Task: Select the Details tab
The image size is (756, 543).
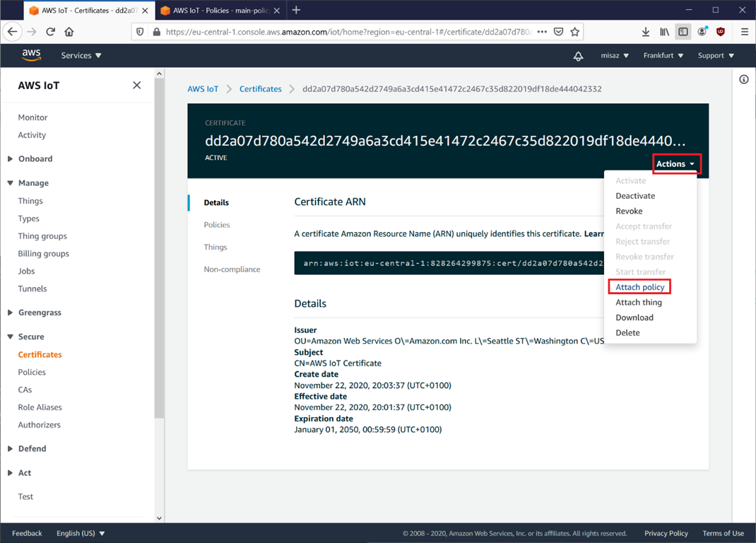Action: (x=216, y=202)
